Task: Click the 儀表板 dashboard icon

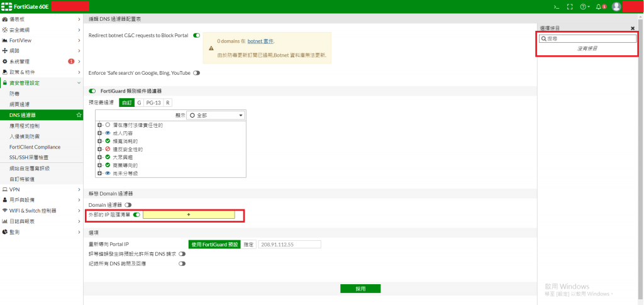Action: point(5,19)
